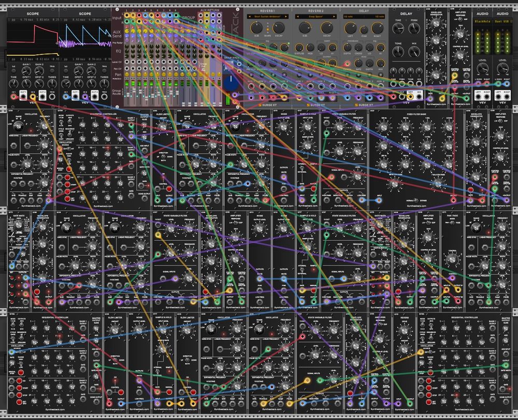Screen dimensions: 518x420
Task: Click the large blue mixer master knob
Action: pos(231,83)
